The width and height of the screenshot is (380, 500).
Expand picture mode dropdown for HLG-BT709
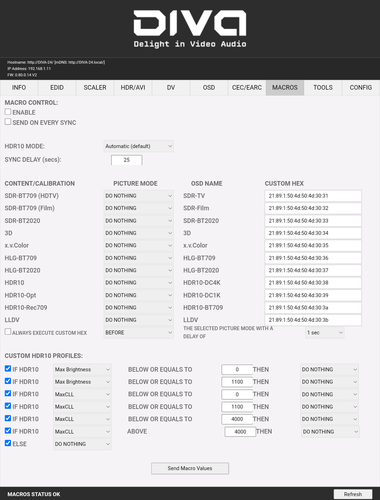coord(138,258)
